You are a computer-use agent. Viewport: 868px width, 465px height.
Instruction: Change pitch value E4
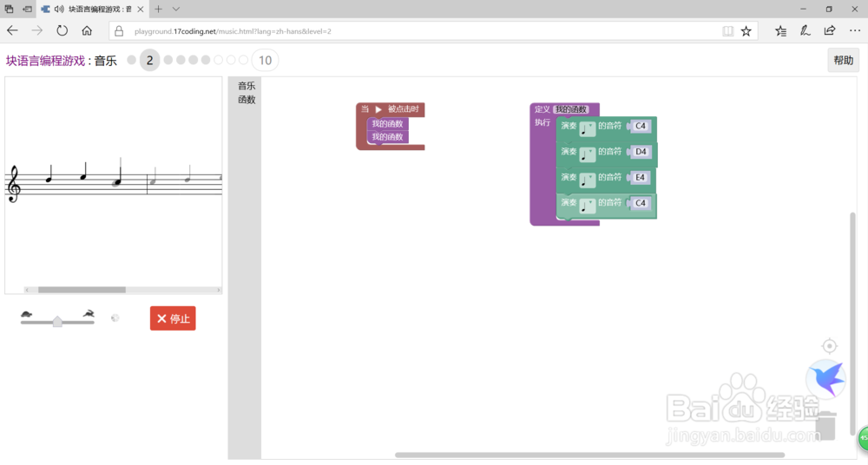coord(640,178)
